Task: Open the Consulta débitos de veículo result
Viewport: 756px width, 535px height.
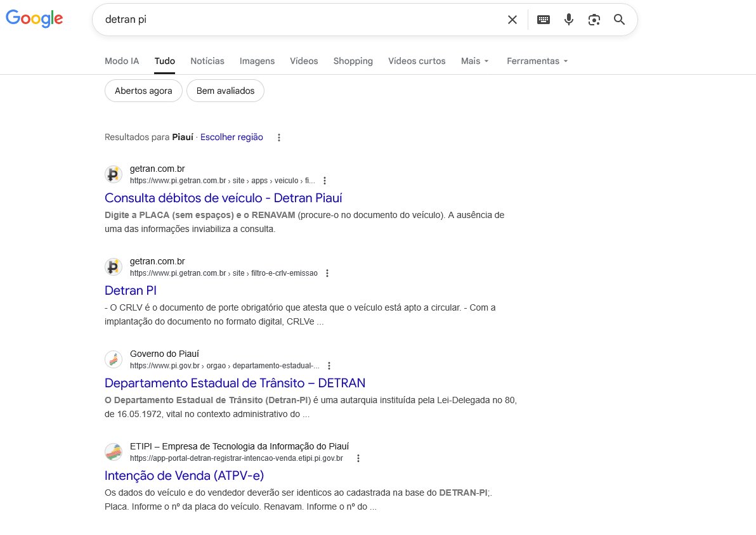Action: click(223, 198)
